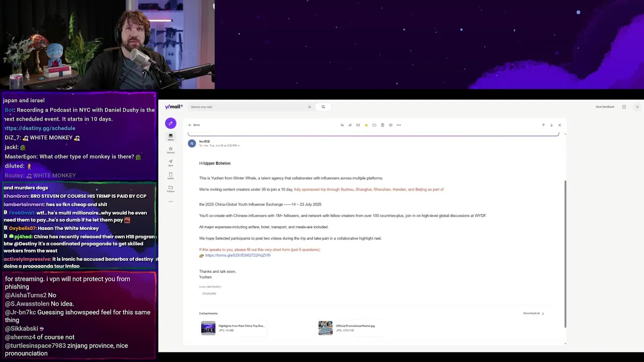The image size is (644, 362).
Task: Open the forms.gle link in email
Action: coord(237,255)
